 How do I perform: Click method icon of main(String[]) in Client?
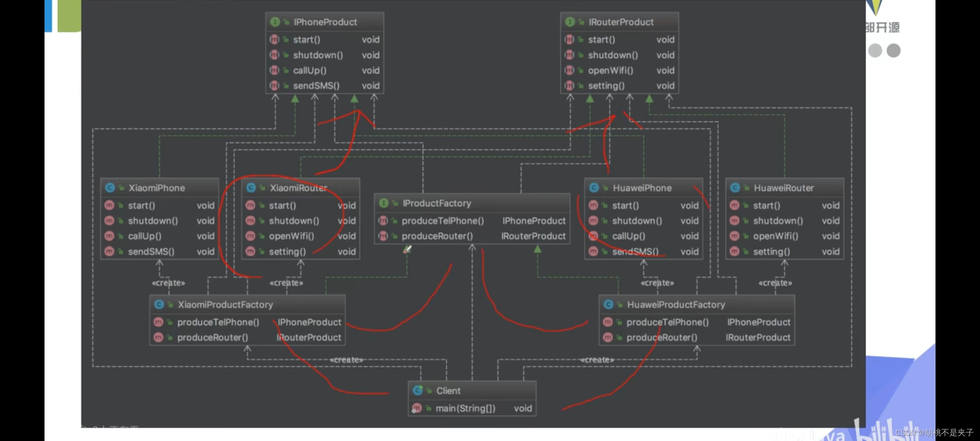click(416, 408)
